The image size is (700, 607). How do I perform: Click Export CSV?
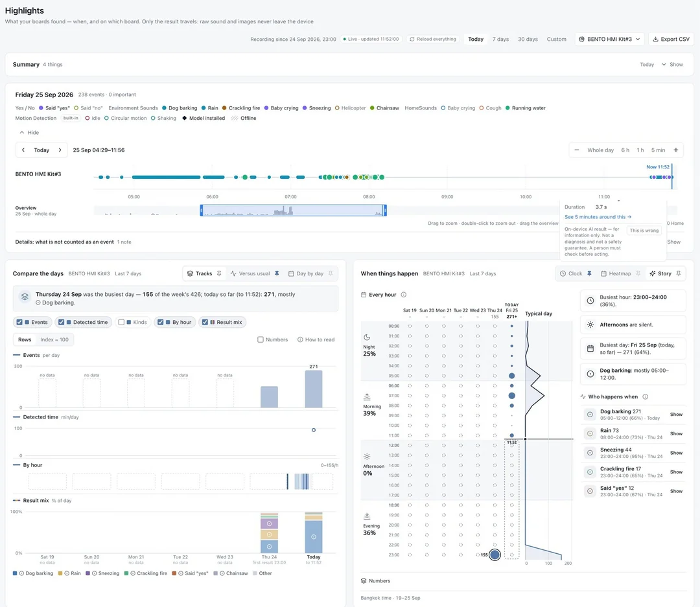coord(671,40)
